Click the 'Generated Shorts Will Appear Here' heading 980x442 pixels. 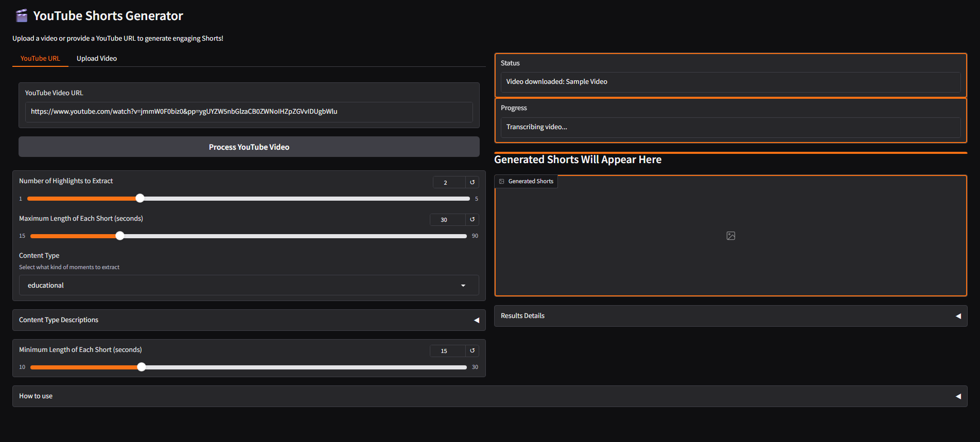pyautogui.click(x=578, y=160)
